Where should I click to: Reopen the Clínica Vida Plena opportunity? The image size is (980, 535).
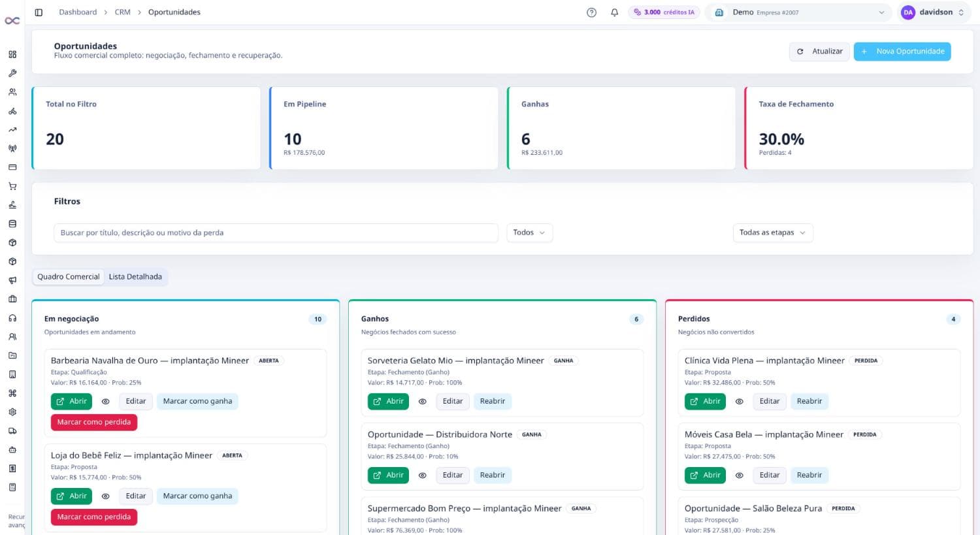coord(809,402)
